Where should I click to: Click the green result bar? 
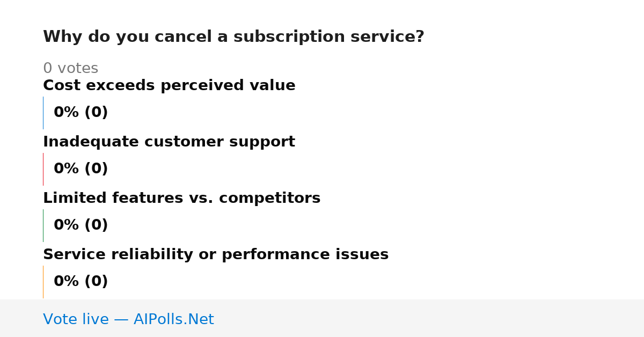pyautogui.click(x=43, y=225)
